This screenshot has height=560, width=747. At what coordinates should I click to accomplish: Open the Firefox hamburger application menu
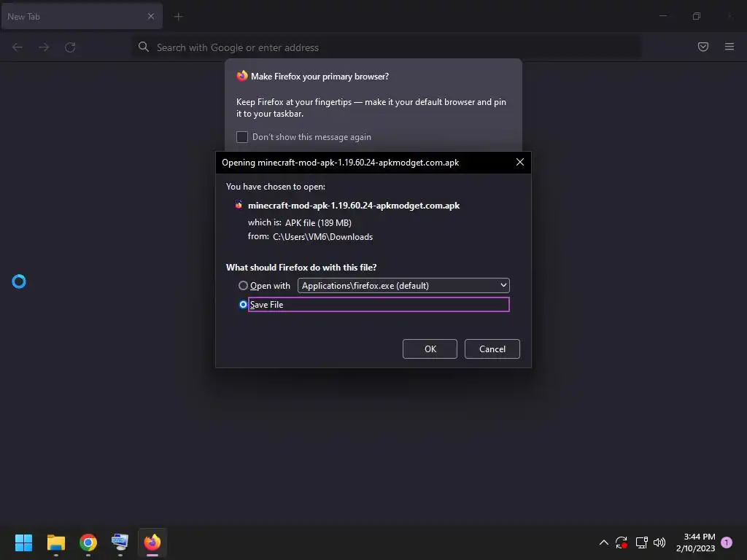(729, 47)
